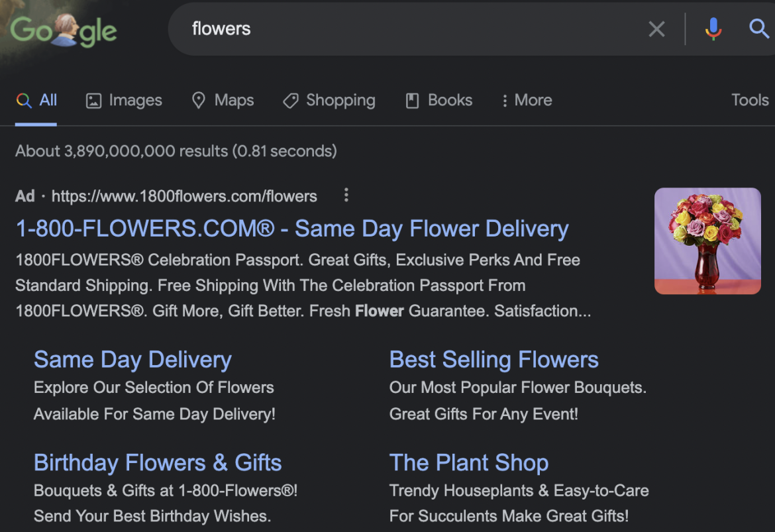Open the ad options three-dot icon
The height and width of the screenshot is (532, 775).
(346, 195)
